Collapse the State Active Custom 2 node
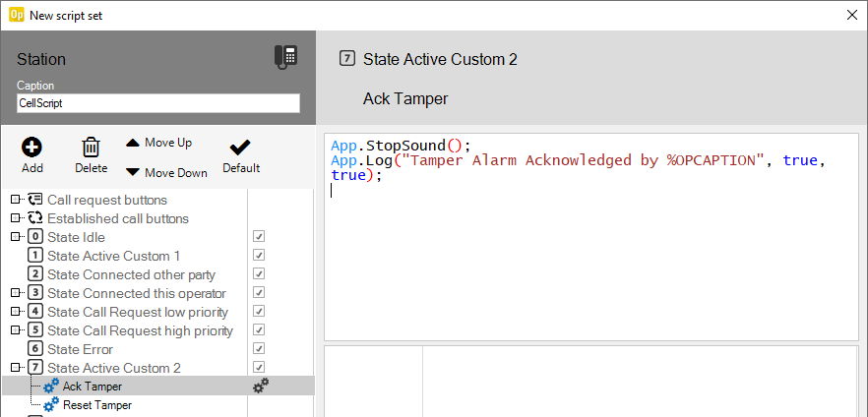Image resolution: width=868 pixels, height=417 pixels. (x=16, y=368)
